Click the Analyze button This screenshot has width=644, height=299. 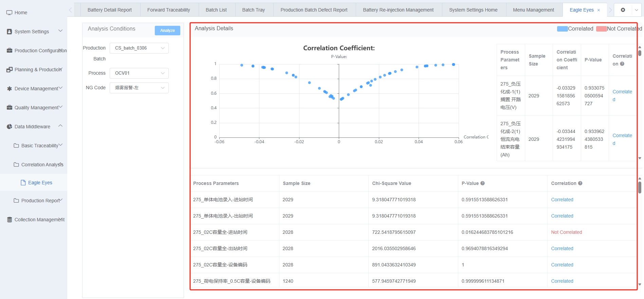167,31
